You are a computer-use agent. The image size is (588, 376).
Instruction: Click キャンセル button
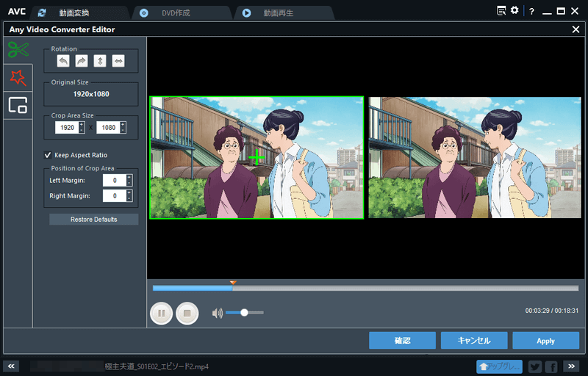point(474,341)
